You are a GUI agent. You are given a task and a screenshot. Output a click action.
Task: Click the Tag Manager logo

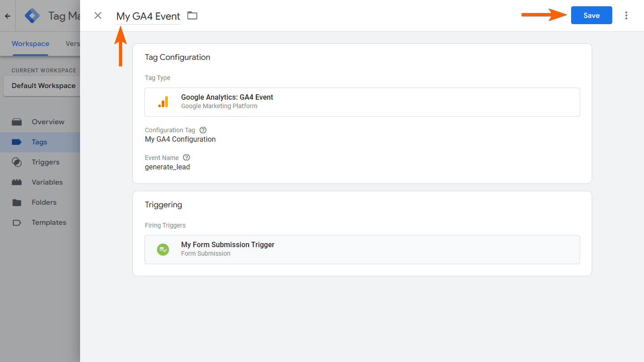(32, 16)
